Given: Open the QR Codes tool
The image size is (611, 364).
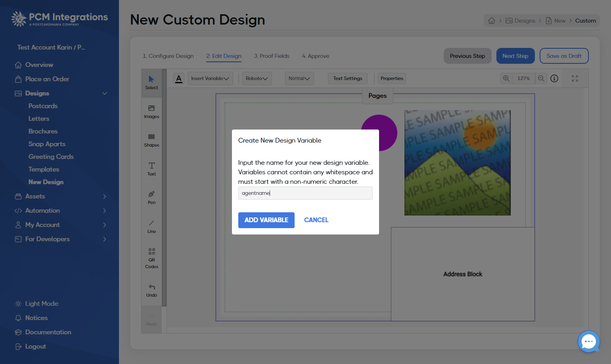Looking at the screenshot, I should 151,258.
